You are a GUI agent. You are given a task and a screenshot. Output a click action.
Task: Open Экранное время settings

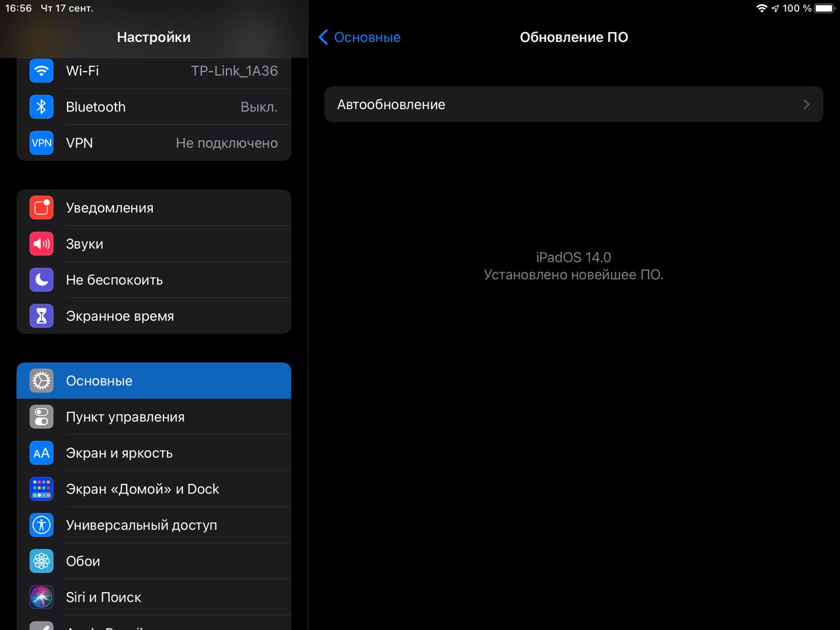154,316
